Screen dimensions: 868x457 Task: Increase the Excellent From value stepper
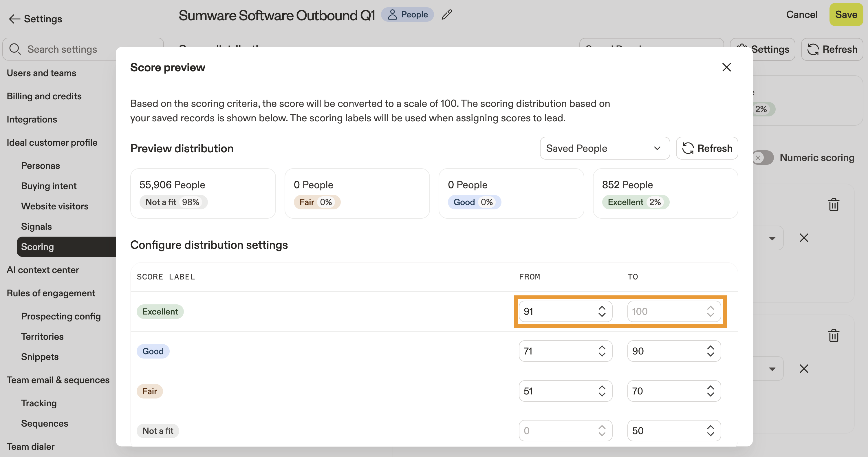click(x=602, y=308)
